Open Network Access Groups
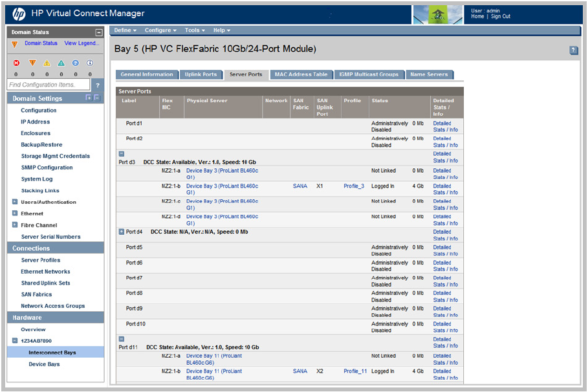 click(x=53, y=306)
